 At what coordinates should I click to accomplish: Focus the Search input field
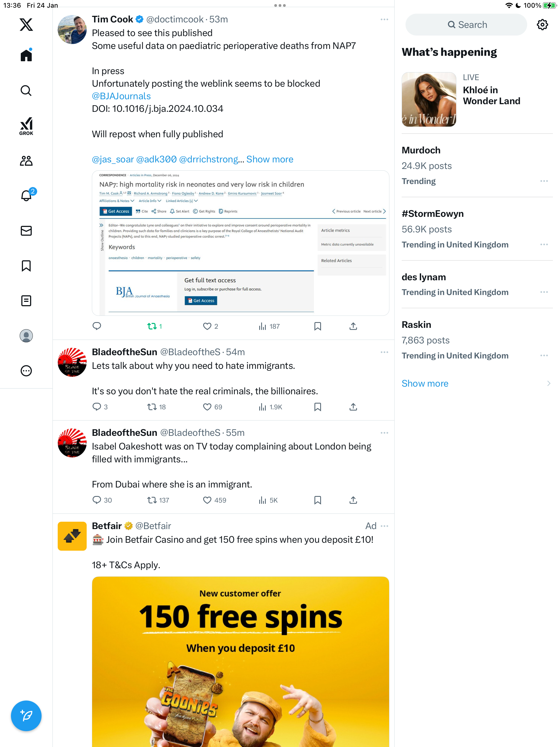(x=466, y=25)
